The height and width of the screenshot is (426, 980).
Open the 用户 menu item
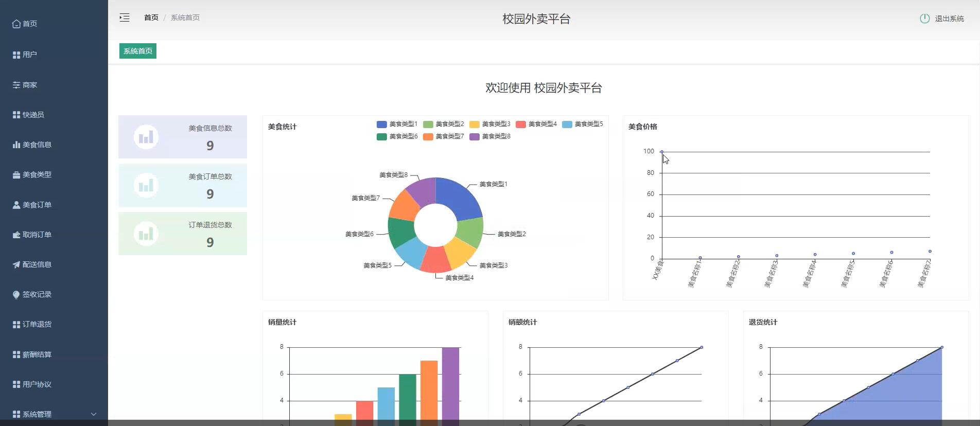pos(54,55)
